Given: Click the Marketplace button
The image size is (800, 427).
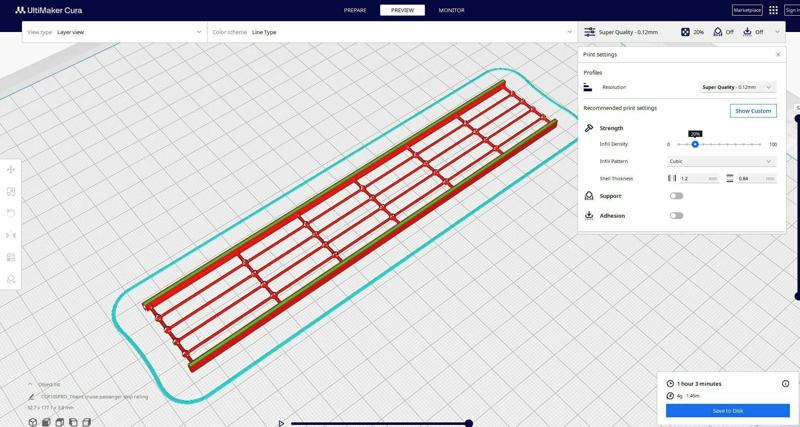Looking at the screenshot, I should 747,10.
